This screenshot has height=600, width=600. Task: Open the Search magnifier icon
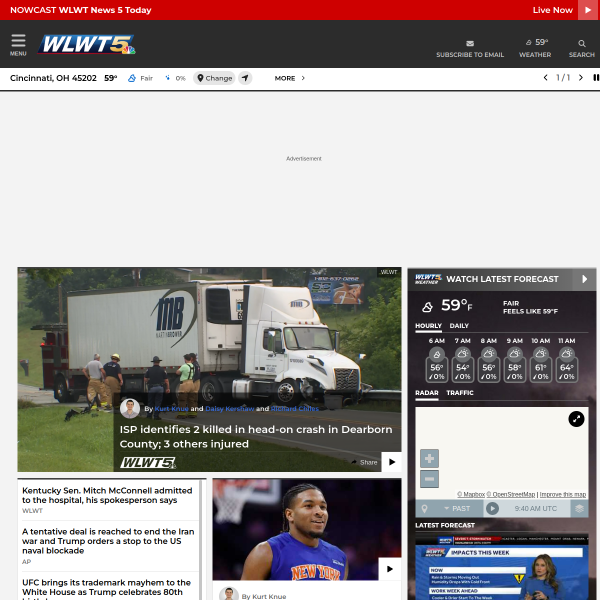[x=581, y=44]
